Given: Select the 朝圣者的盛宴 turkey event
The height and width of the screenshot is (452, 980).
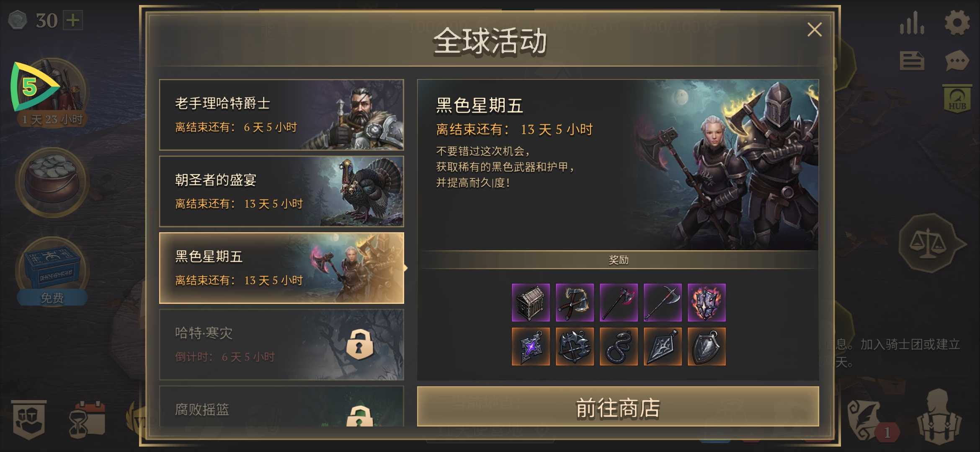Looking at the screenshot, I should (x=281, y=191).
